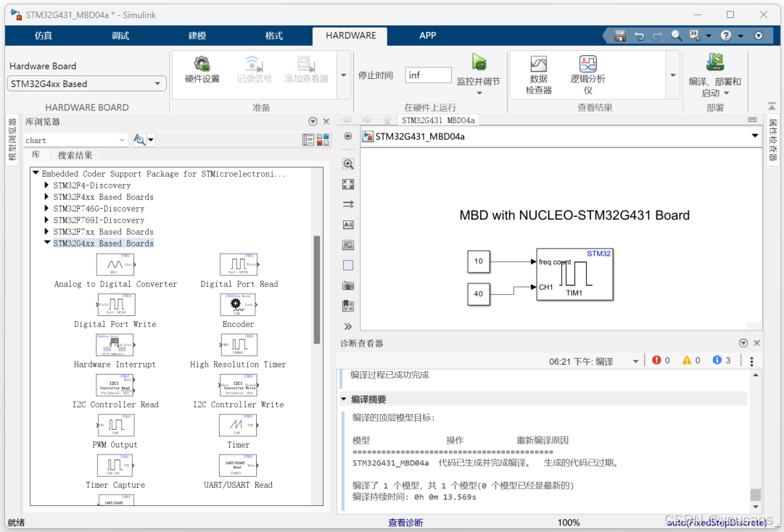Collapse STM32G4xx Based Boards tree node

point(47,243)
